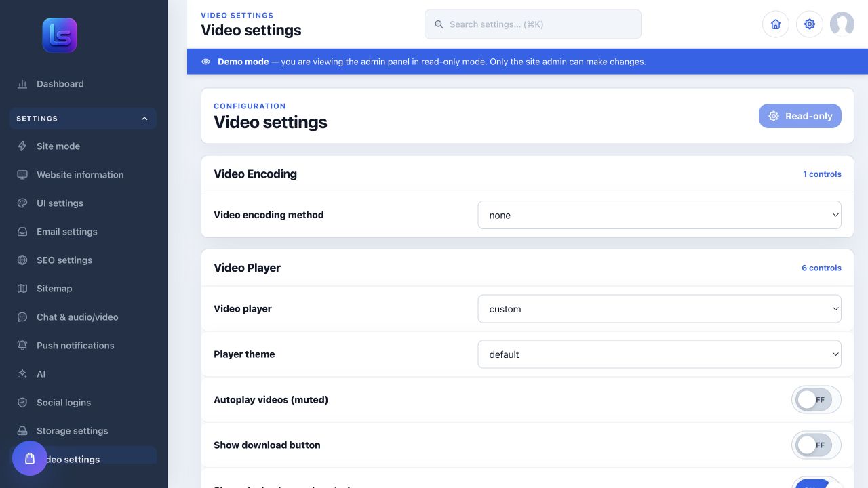Open Player theme dropdown
This screenshot has height=488, width=868.
click(660, 354)
